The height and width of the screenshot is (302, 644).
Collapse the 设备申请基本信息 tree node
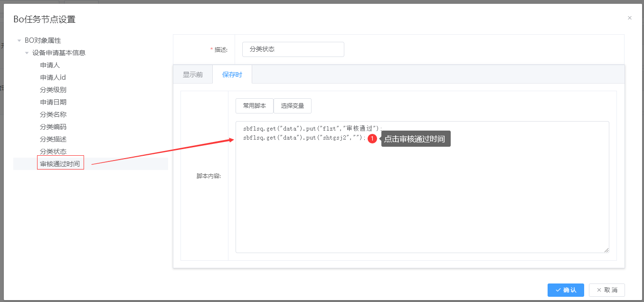27,53
